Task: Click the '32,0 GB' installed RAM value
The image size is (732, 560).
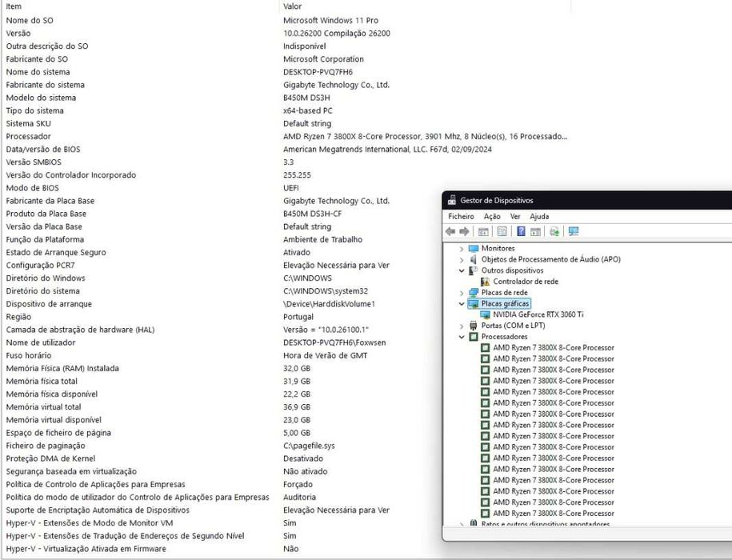Action: click(297, 368)
